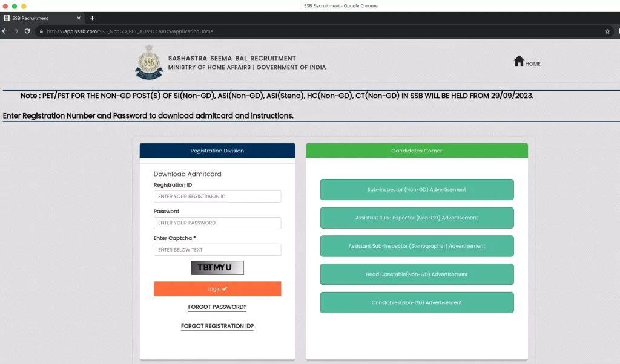Click the orange Login button
This screenshot has width=620, height=364.
217,288
